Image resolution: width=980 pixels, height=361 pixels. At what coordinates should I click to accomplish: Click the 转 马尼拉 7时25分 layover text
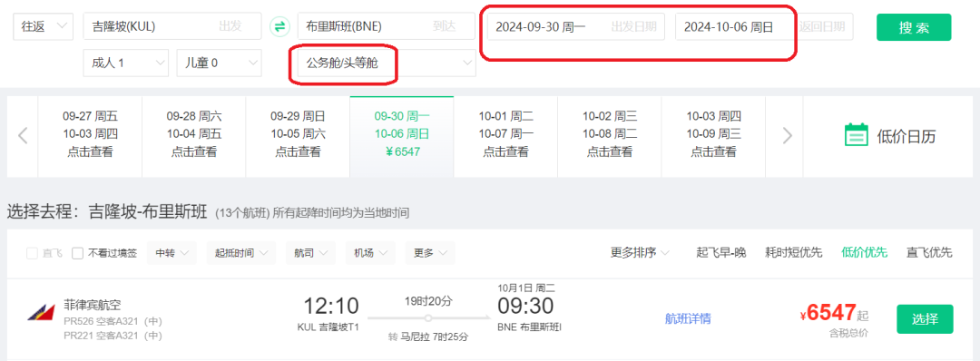(x=428, y=337)
